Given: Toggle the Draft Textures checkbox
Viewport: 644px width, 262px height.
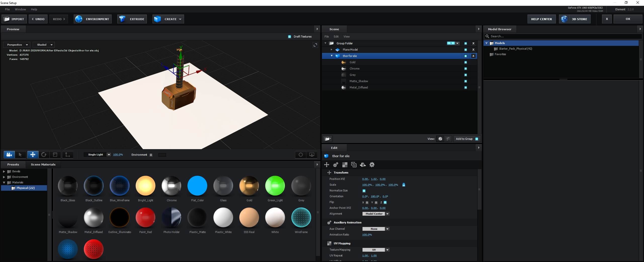Looking at the screenshot, I should (x=289, y=37).
